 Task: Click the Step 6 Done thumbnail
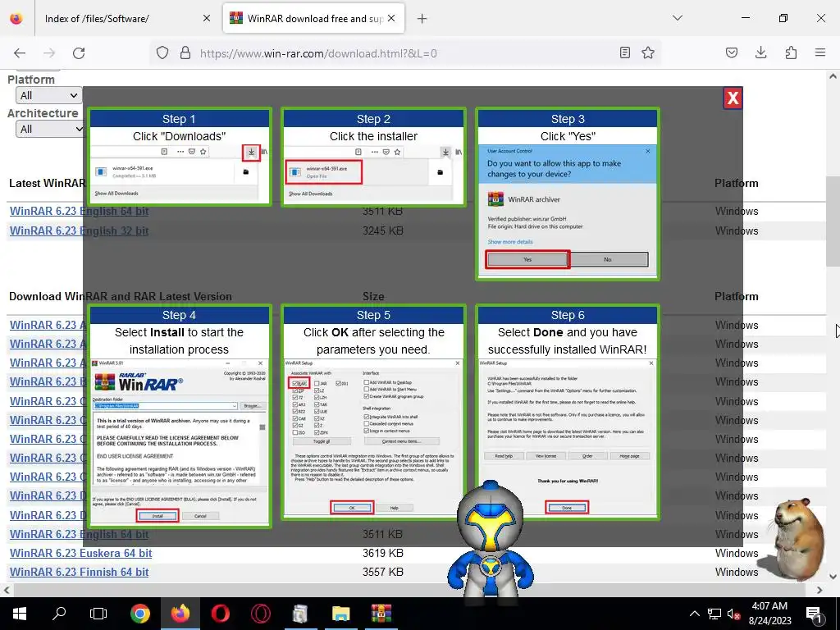tap(568, 412)
